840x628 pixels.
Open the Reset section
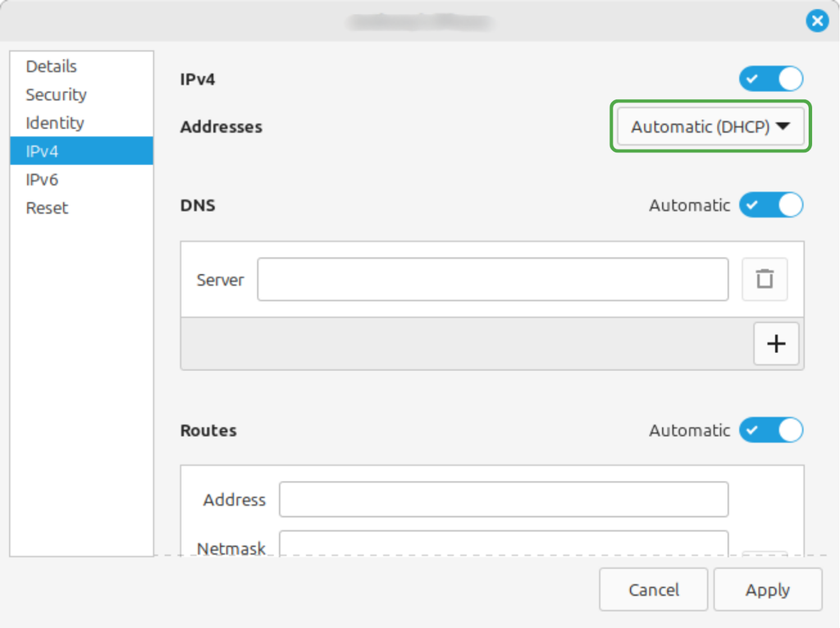point(81,208)
